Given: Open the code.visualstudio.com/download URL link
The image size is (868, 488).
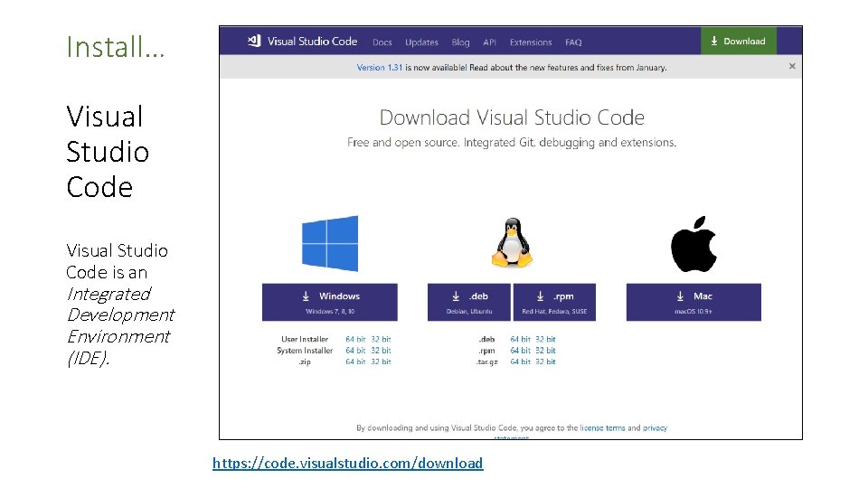Looking at the screenshot, I should tap(347, 463).
